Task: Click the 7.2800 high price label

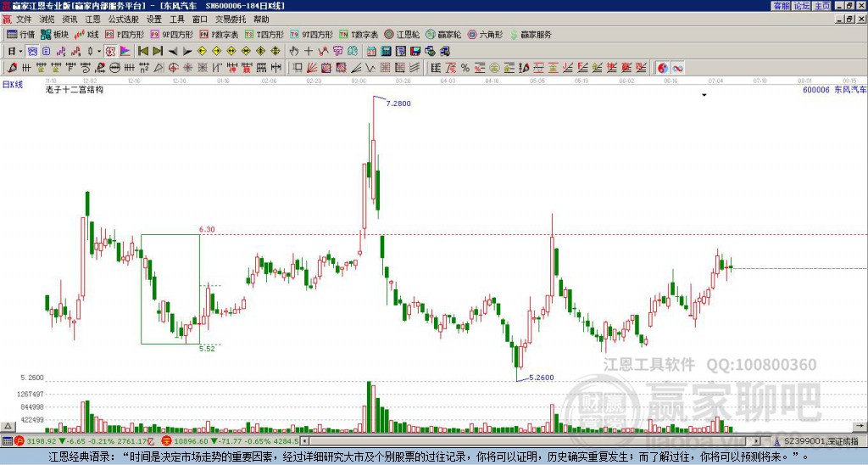Action: click(x=398, y=104)
